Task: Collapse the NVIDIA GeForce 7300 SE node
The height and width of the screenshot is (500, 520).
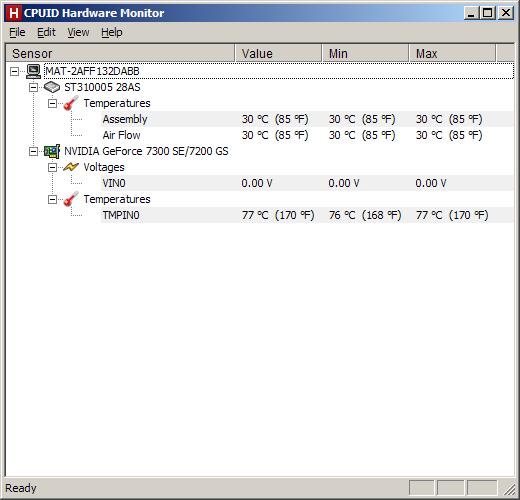Action: pyautogui.click(x=33, y=151)
